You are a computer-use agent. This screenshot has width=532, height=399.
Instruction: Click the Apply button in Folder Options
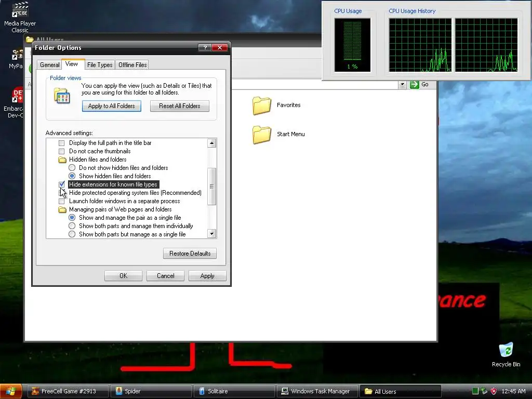click(x=207, y=276)
